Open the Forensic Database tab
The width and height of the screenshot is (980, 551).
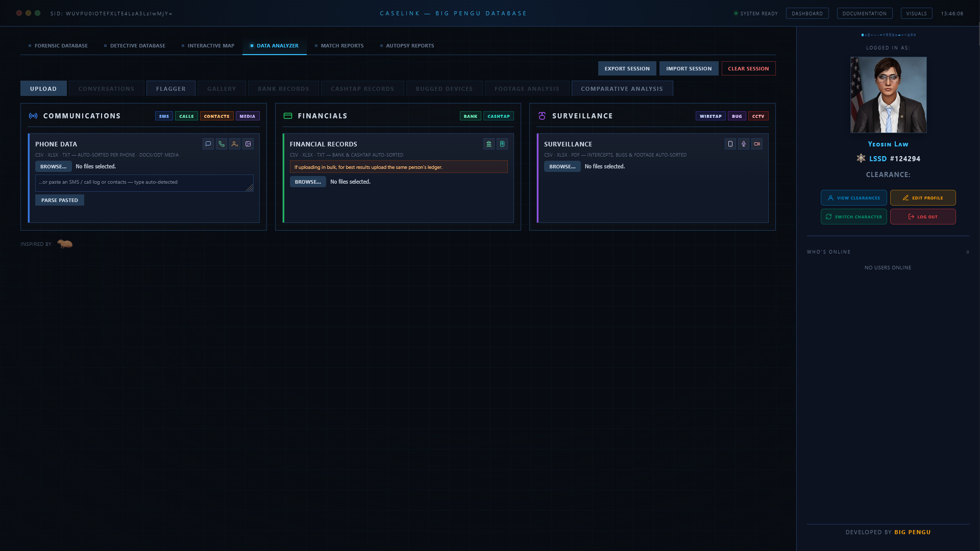[58, 46]
